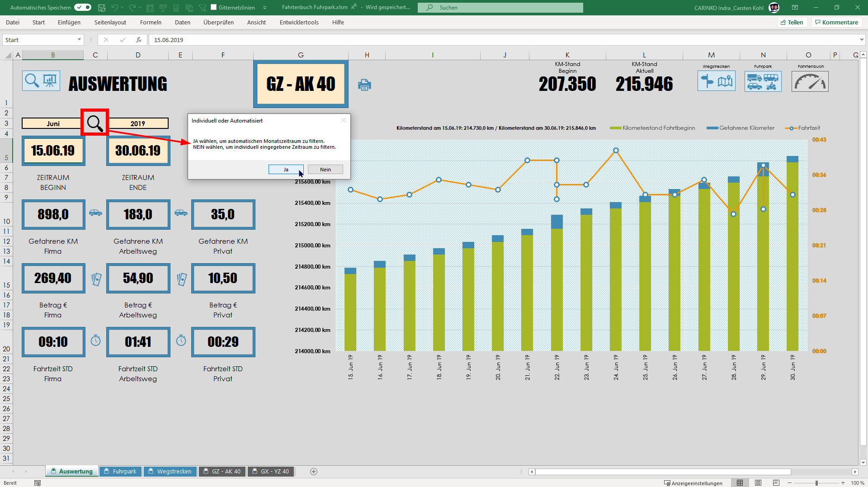Open the Ansicht ribbon tab
The height and width of the screenshot is (487, 868).
click(x=256, y=22)
